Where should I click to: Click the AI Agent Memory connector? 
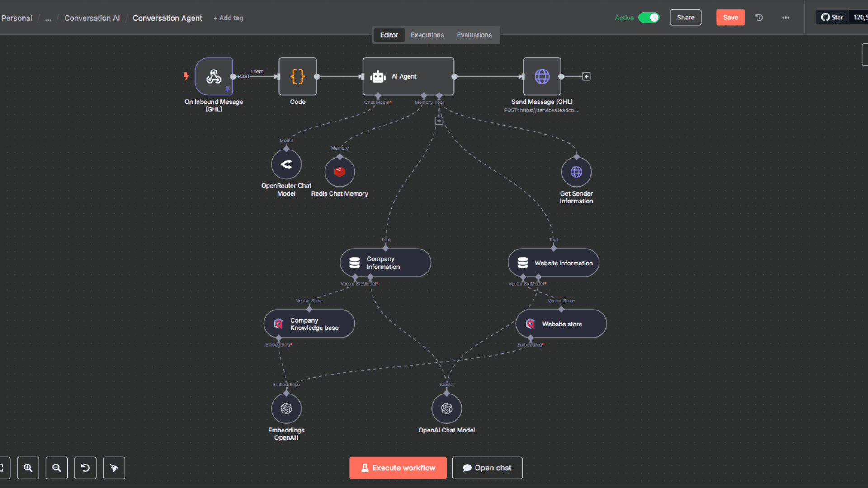pyautogui.click(x=424, y=96)
